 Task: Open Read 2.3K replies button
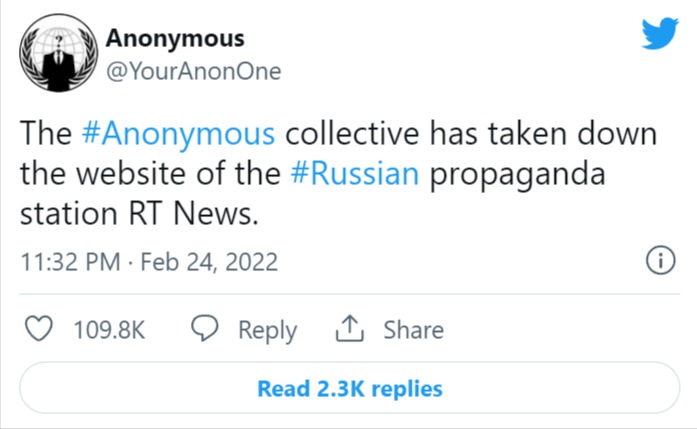(x=349, y=388)
